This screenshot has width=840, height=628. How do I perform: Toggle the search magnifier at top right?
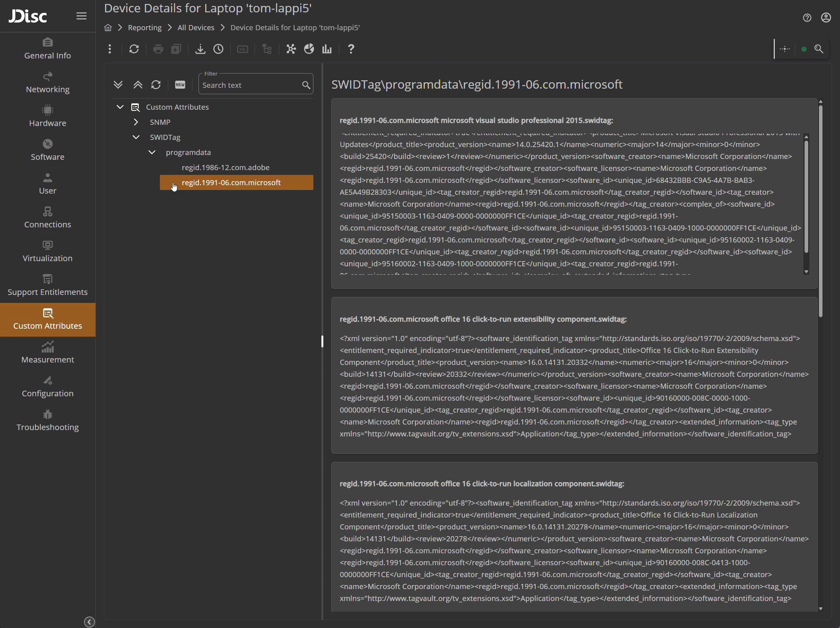tap(819, 49)
